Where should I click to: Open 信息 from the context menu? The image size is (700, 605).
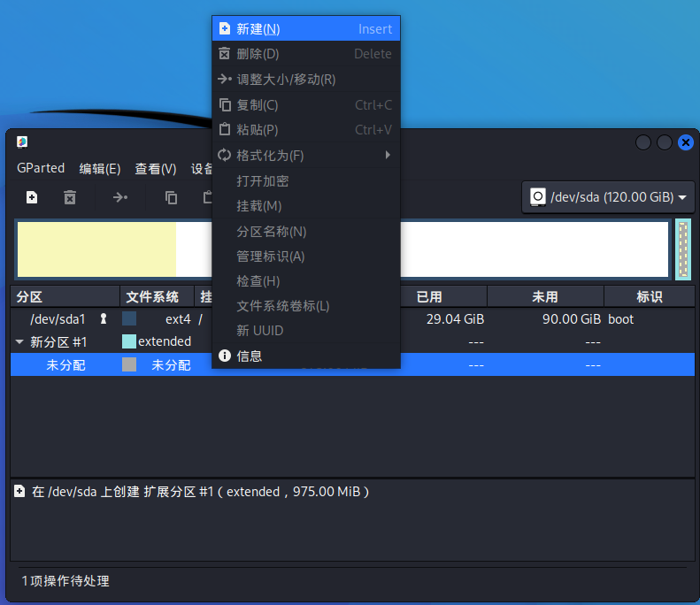coord(306,356)
